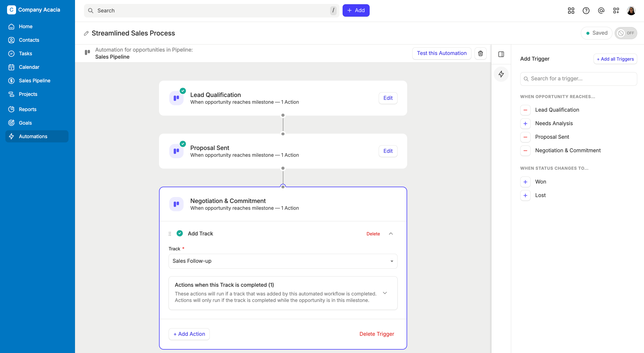This screenshot has width=644, height=353.
Task: Click the Sales Pipeline dollar icon
Action: [11, 81]
